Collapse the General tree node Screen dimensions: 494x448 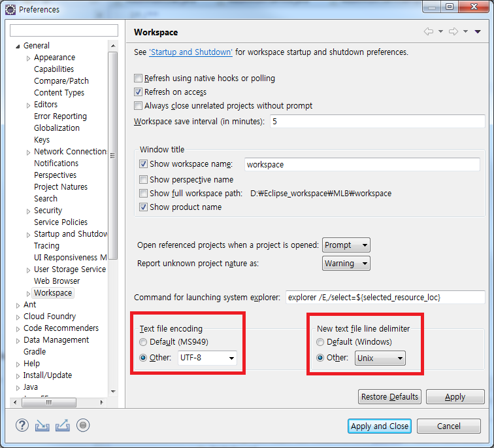[18, 46]
